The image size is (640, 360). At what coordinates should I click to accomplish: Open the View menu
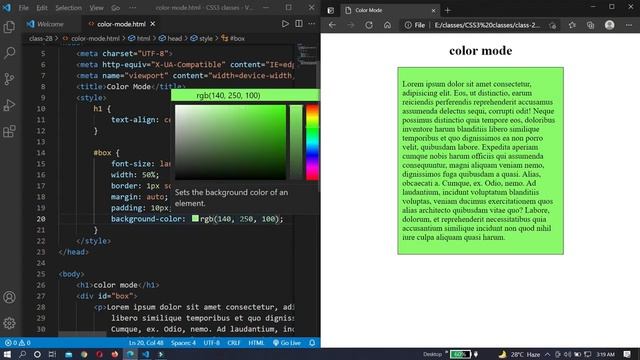point(96,8)
